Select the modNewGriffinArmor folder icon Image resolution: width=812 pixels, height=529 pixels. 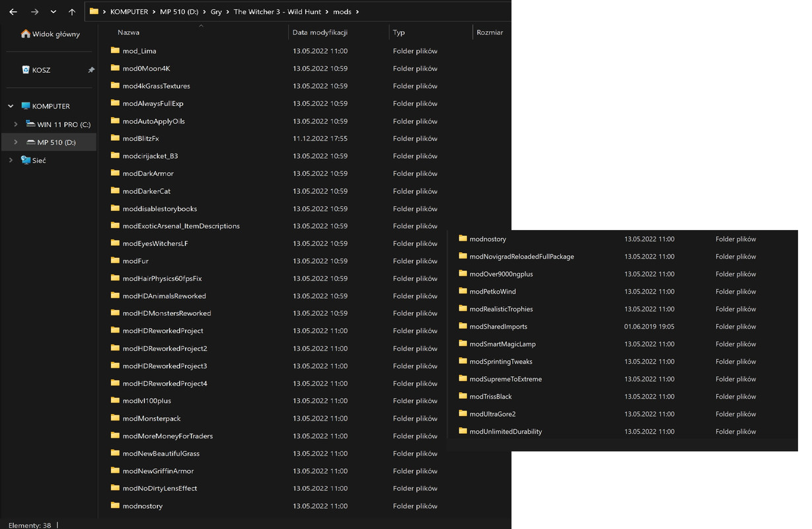[x=115, y=471]
